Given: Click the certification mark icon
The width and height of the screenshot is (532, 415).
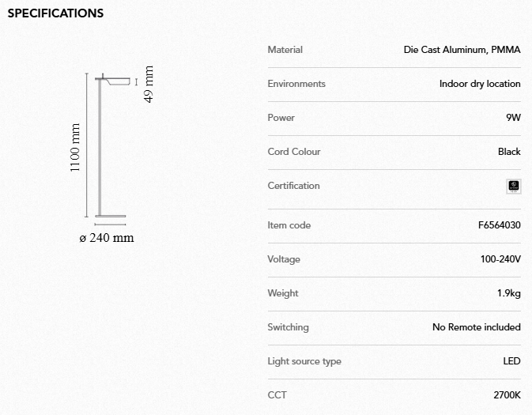Looking at the screenshot, I should 513,187.
